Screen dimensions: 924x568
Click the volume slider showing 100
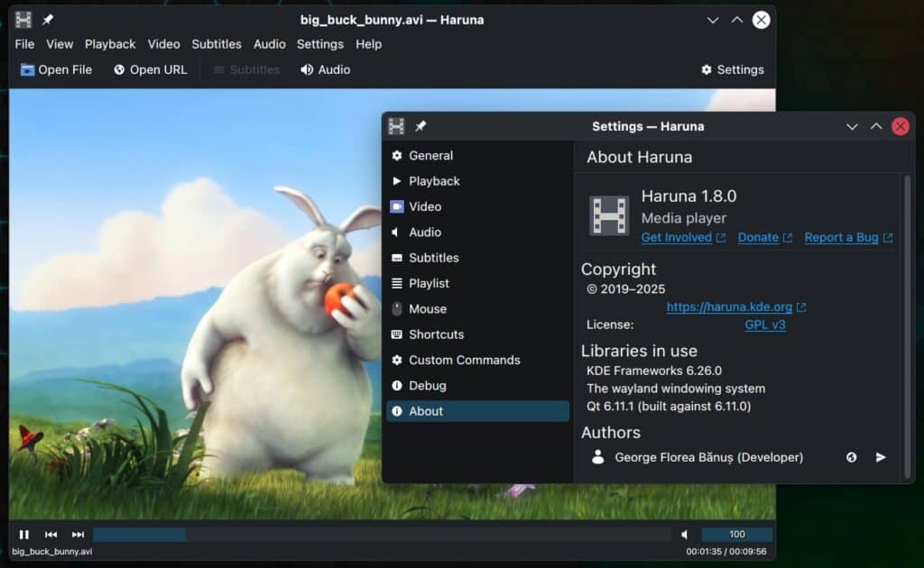(736, 535)
